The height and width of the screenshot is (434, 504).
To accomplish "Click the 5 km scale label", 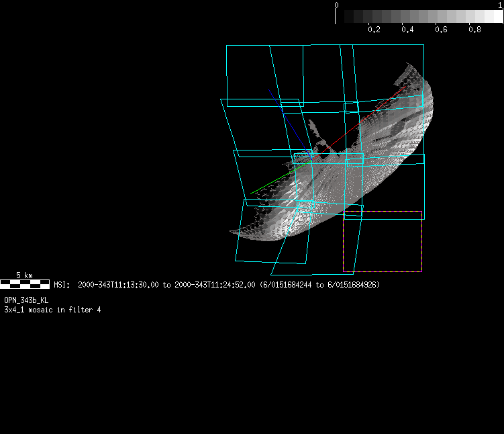I will (24, 275).
